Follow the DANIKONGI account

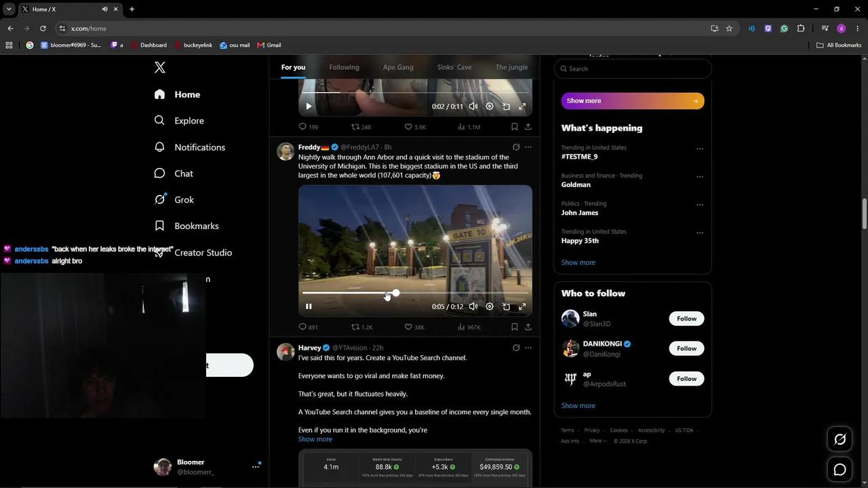tap(686, 348)
